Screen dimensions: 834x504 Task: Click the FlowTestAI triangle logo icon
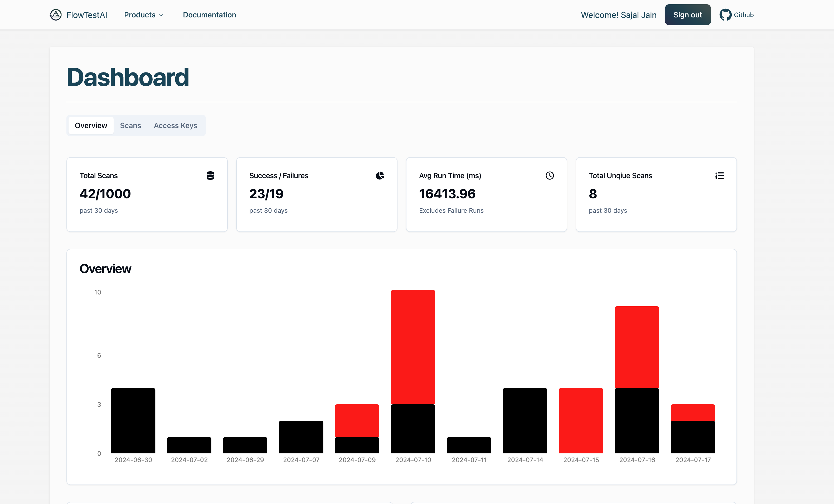(56, 14)
